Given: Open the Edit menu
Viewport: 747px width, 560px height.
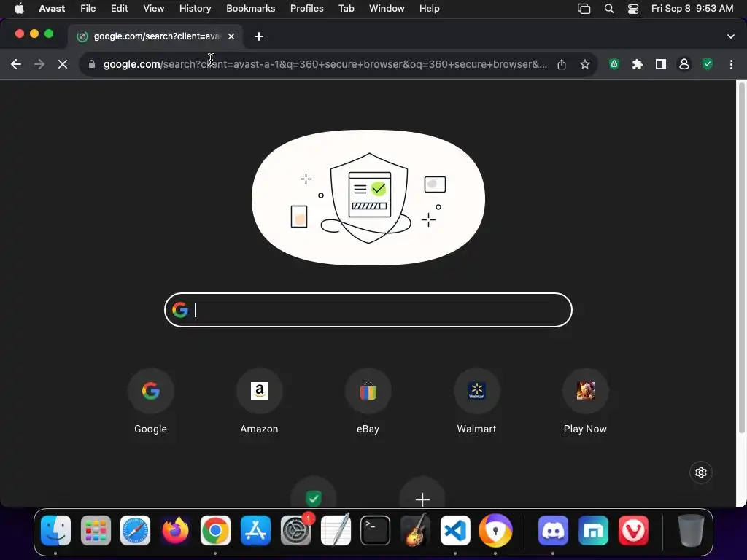Looking at the screenshot, I should [x=119, y=9].
